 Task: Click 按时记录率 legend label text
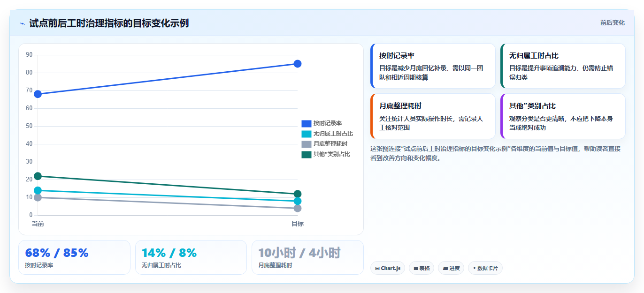pos(328,123)
